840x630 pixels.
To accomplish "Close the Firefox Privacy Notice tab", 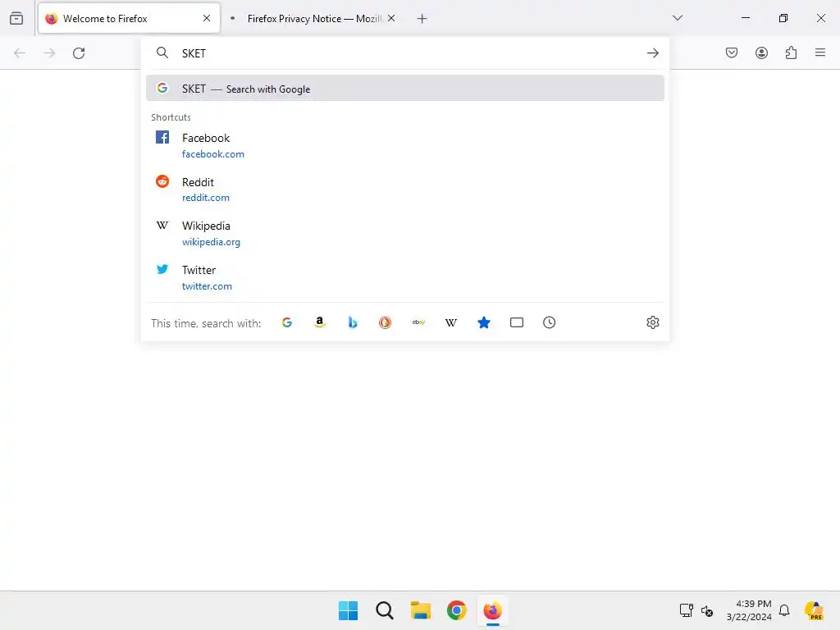I will tap(391, 18).
